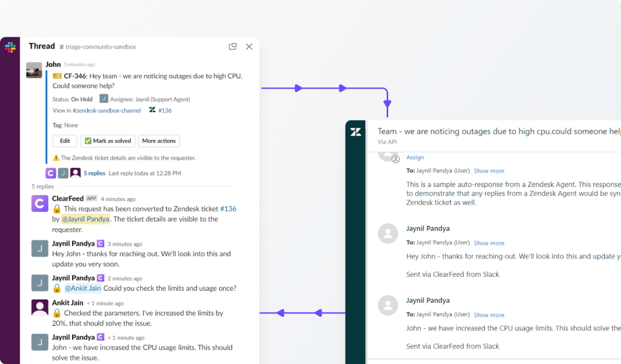Screen dimensions: 621x364
Task: Click the Zendesk logo on the dark ticket panel
Action: pyautogui.click(x=356, y=131)
